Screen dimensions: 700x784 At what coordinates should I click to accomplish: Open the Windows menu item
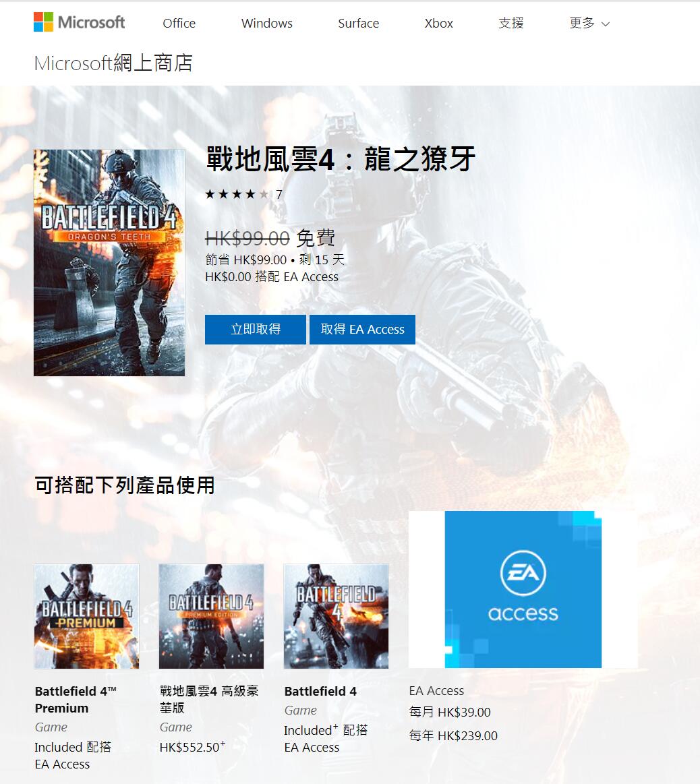click(x=266, y=23)
